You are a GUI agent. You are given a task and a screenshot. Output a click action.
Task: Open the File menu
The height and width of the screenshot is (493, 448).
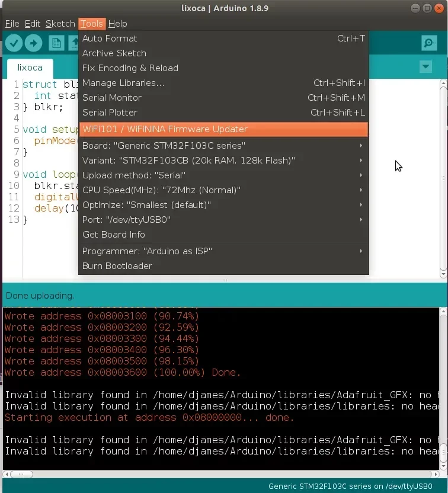(x=12, y=24)
